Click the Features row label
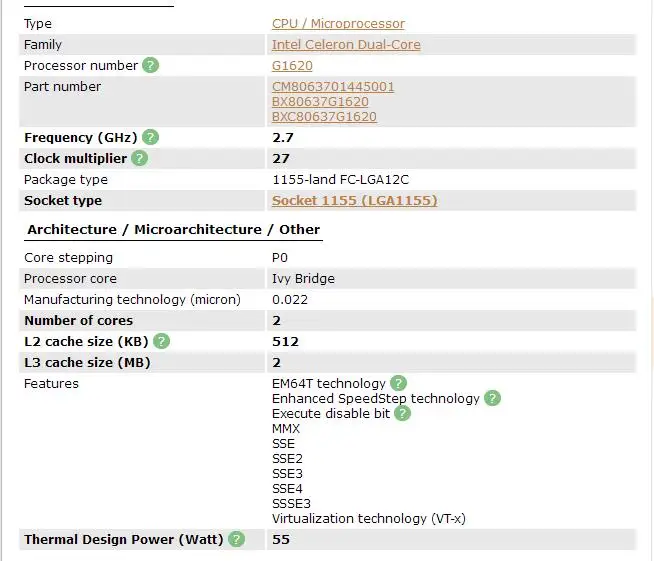 click(51, 383)
